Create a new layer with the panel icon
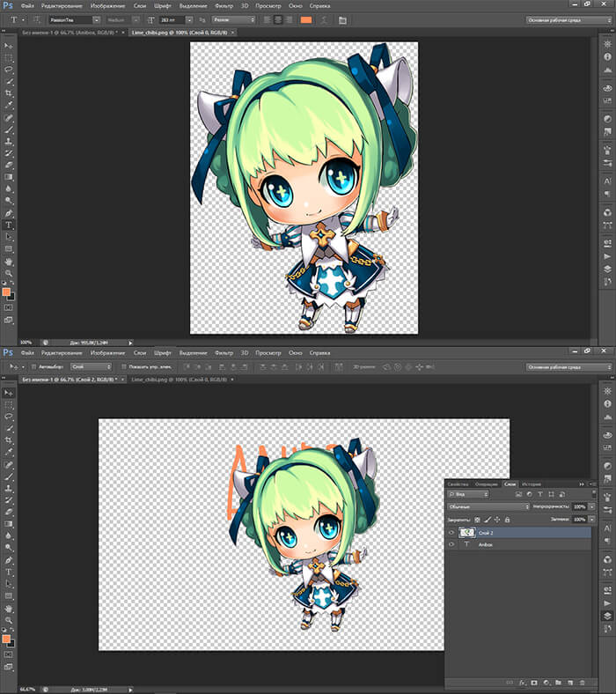This screenshot has width=616, height=694. tap(569, 683)
